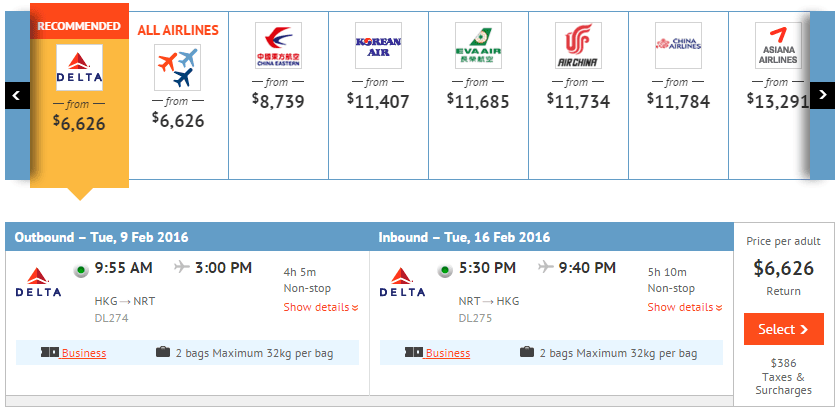
Task: Open inbound Business class link
Action: click(x=448, y=353)
